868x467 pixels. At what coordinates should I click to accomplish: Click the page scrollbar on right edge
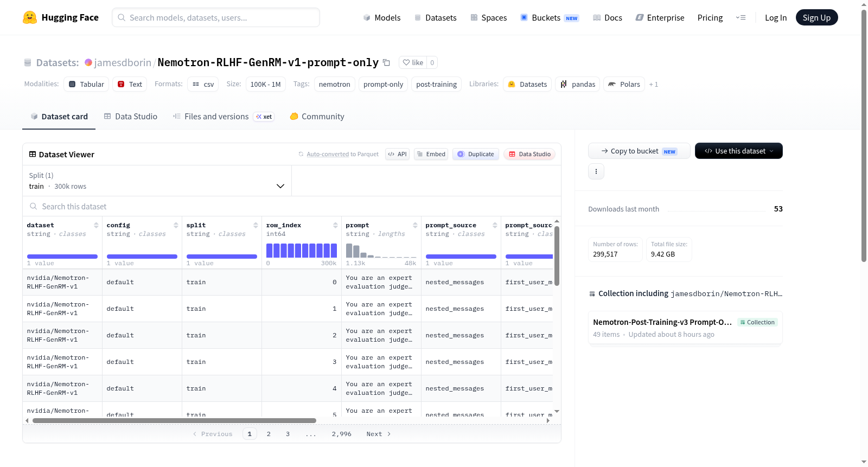coord(864,136)
